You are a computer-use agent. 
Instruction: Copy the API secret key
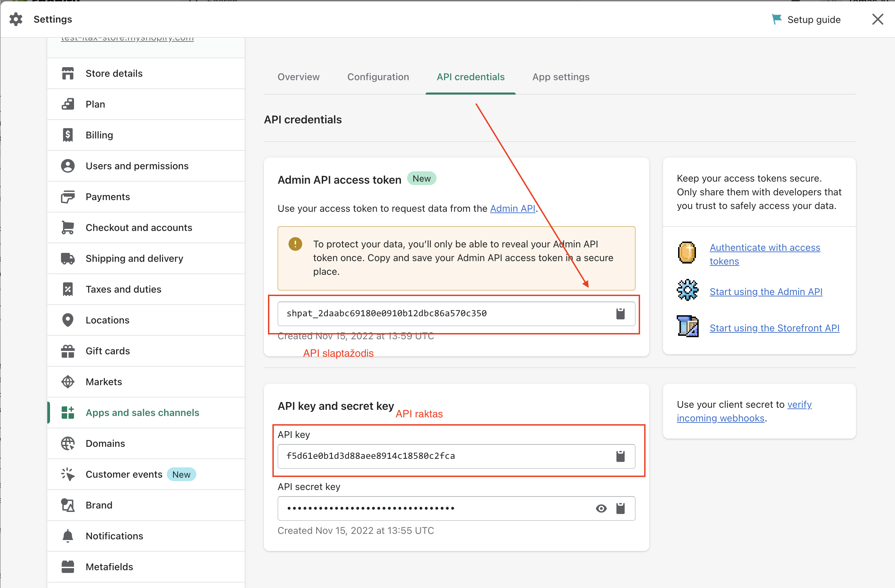click(x=620, y=508)
